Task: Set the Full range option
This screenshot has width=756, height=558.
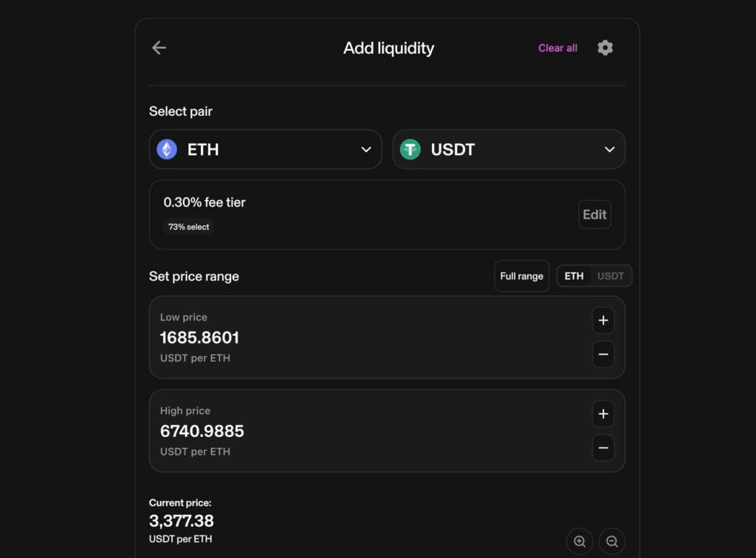Action: [x=522, y=276]
